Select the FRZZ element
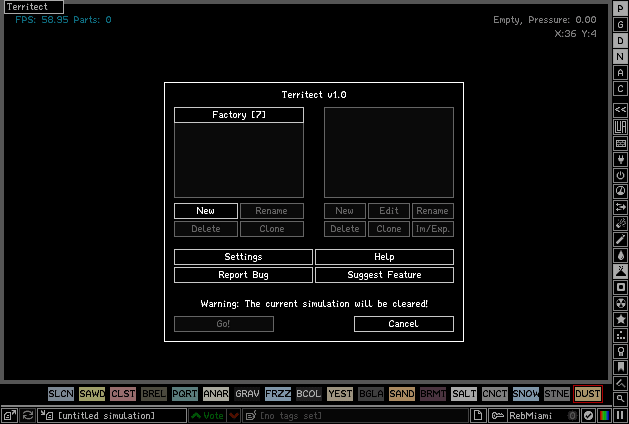This screenshot has height=424, width=629. coord(278,394)
